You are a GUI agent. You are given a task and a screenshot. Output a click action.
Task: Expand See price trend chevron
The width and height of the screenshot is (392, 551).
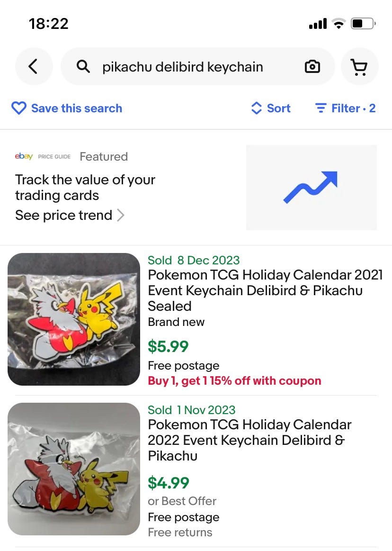click(x=121, y=216)
